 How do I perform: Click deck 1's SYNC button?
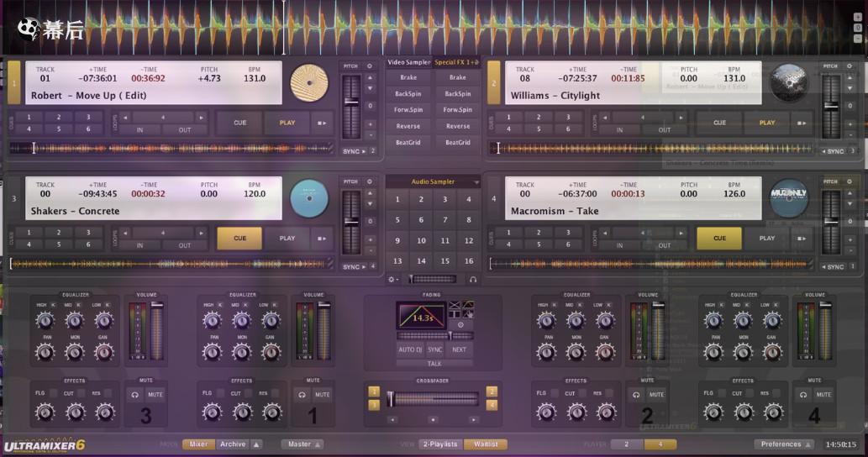click(x=355, y=151)
